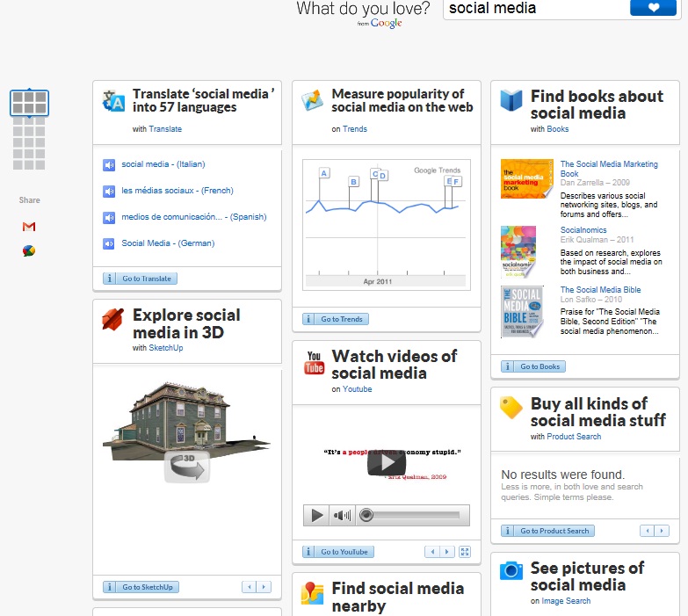Mute the video using volume icon
Viewport: 688px width, 616px height.
tap(343, 515)
